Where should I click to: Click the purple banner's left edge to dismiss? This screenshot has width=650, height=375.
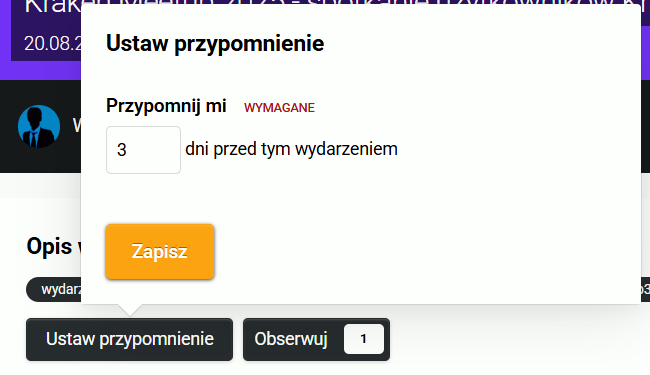[5, 37]
